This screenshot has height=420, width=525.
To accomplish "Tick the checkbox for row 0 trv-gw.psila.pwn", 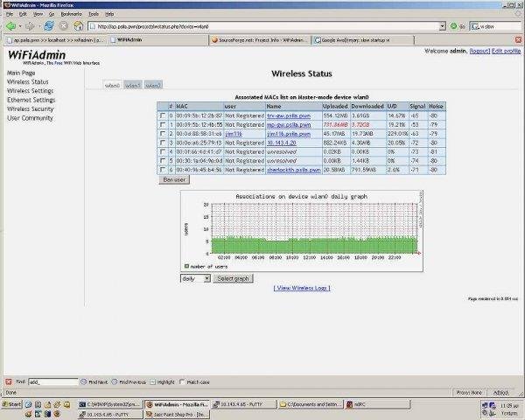I will tap(163, 115).
